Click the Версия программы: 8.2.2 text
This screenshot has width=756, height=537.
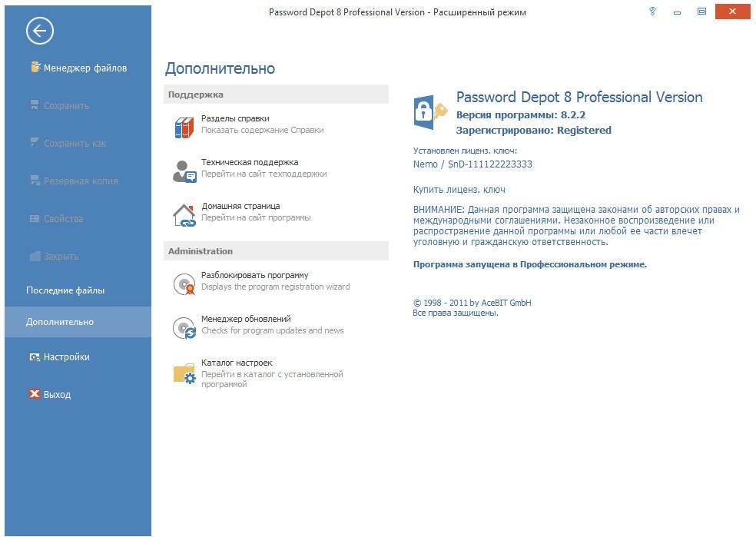tap(521, 114)
